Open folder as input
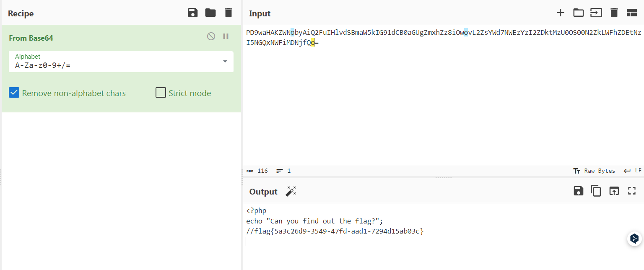 [x=578, y=13]
